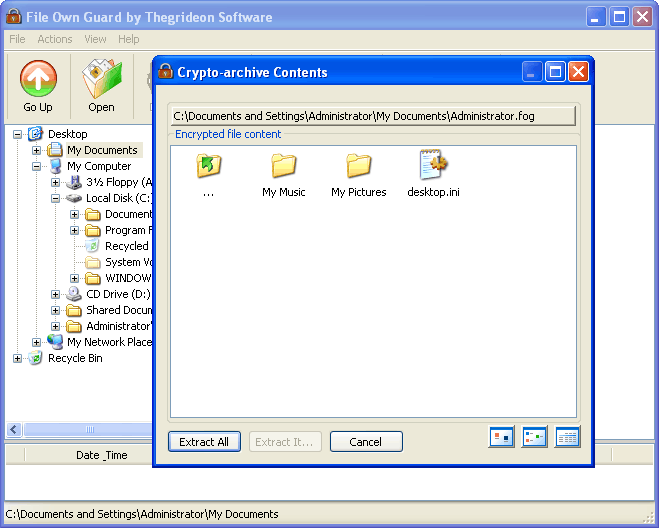Click the Recycle Bin icon in tree
The height and width of the screenshot is (528, 659).
coord(36,358)
